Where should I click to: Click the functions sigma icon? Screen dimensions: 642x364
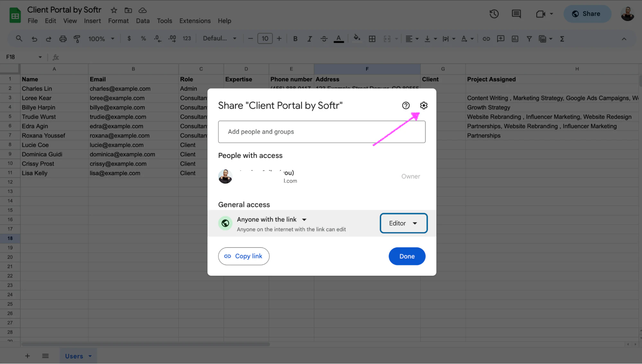click(x=562, y=39)
